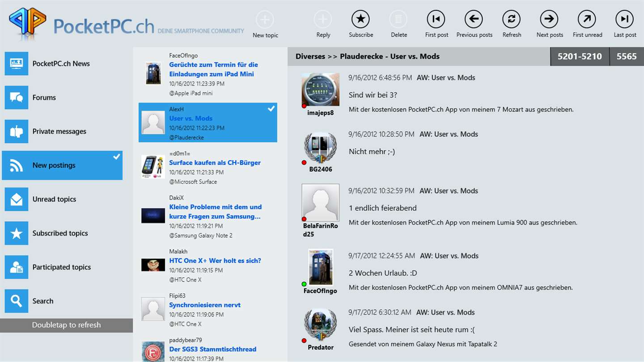Click username Predator

[x=320, y=347]
